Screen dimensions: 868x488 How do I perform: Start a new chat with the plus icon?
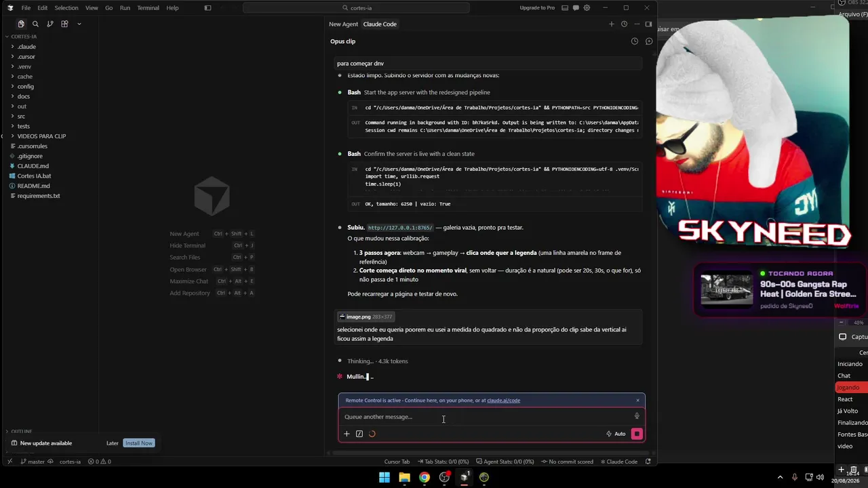(x=611, y=24)
